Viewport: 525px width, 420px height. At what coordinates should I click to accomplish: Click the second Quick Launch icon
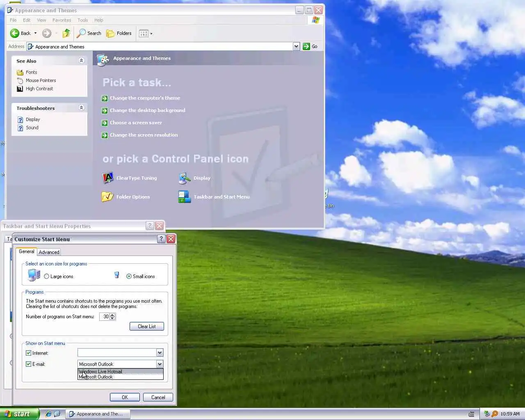click(x=57, y=414)
